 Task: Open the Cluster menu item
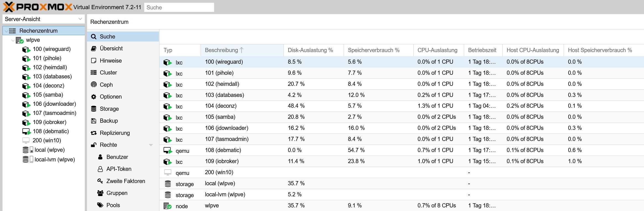(x=108, y=73)
